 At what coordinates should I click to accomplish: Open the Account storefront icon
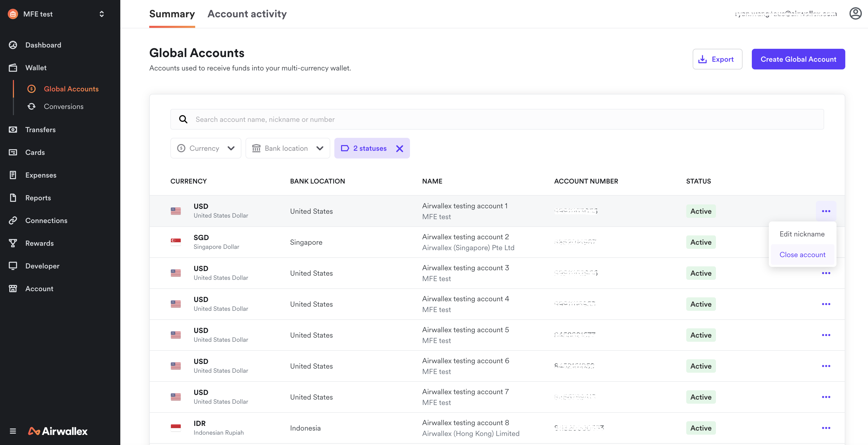pyautogui.click(x=13, y=289)
